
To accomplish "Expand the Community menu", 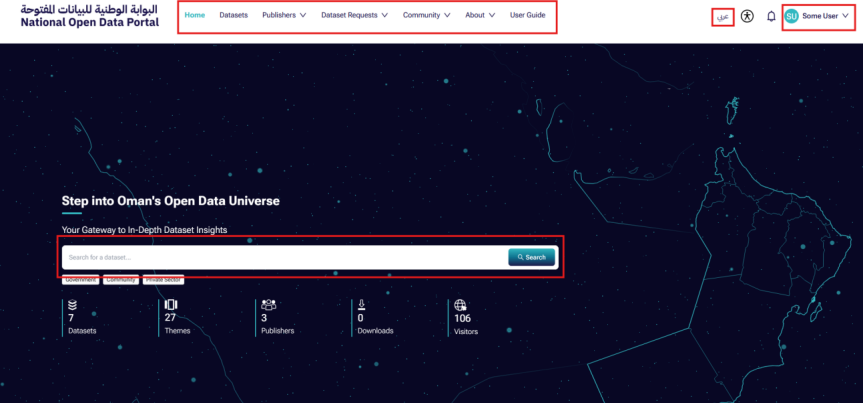I will point(426,15).
